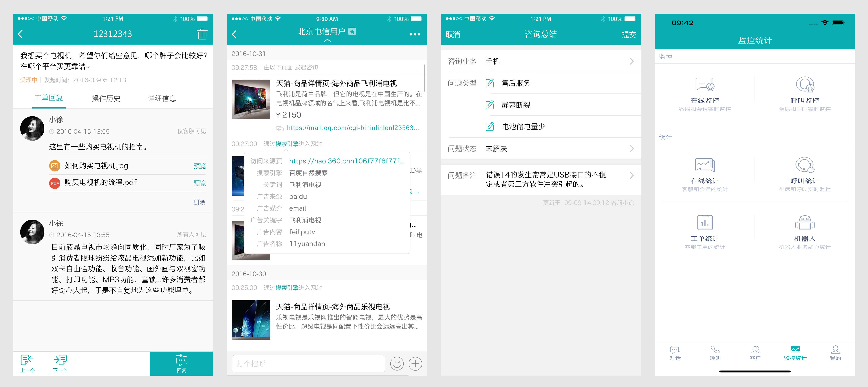868x387 pixels.
Task: Tap the plus attachment icon in chat
Action: (x=415, y=364)
